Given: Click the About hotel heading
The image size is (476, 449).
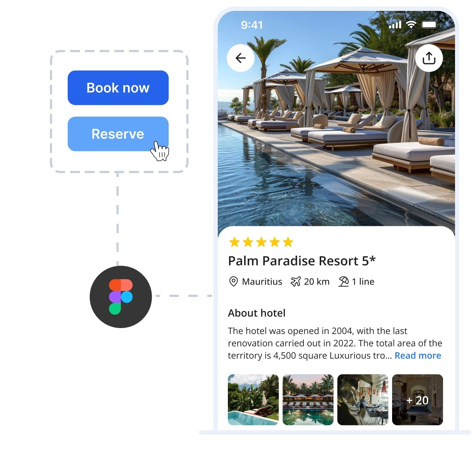Looking at the screenshot, I should point(257,313).
